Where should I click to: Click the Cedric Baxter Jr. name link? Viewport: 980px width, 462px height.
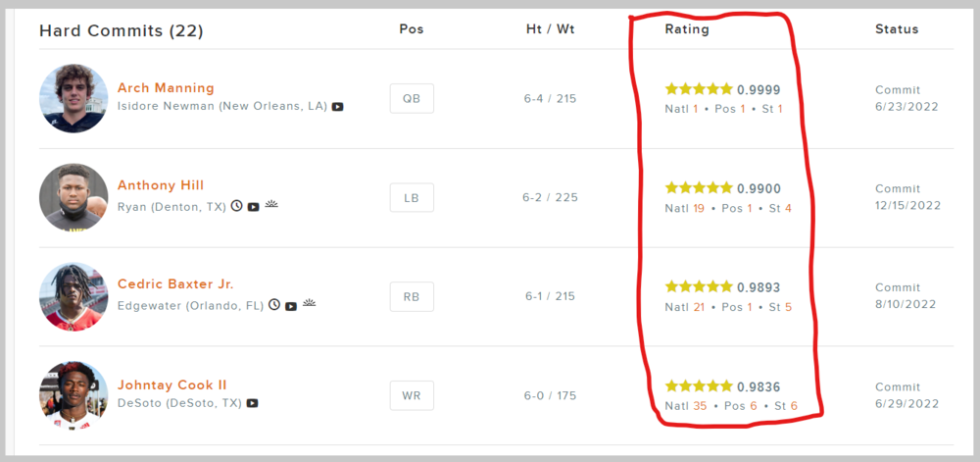click(175, 283)
